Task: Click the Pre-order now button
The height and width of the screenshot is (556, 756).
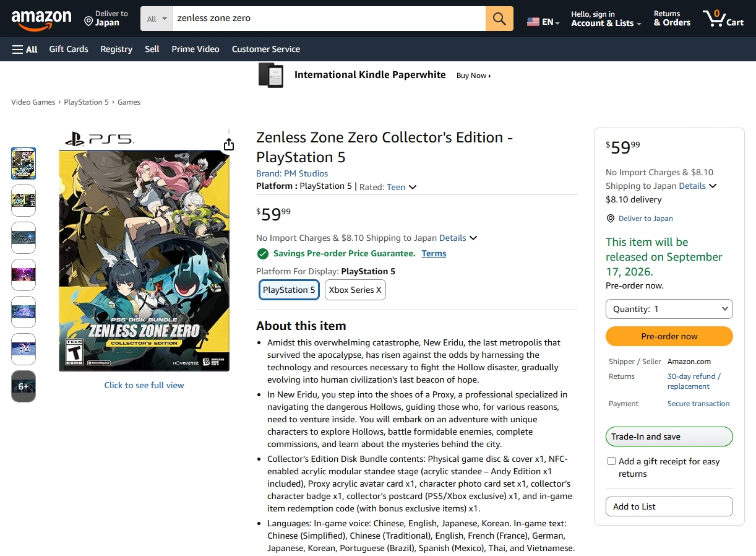Action: coord(669,336)
